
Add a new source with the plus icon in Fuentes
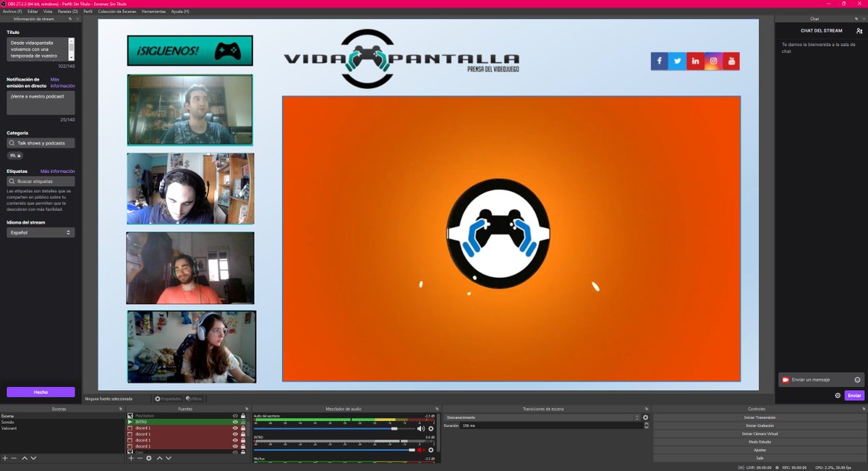131,458
